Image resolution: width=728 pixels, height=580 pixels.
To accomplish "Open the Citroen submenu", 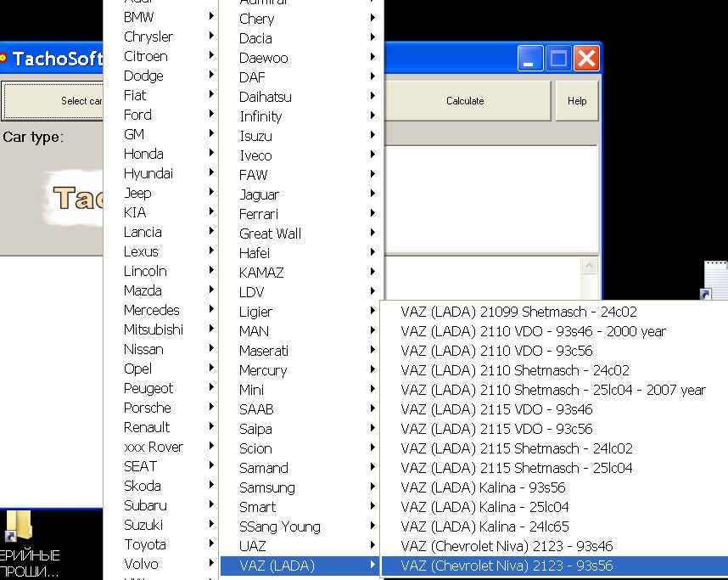I will [161, 56].
